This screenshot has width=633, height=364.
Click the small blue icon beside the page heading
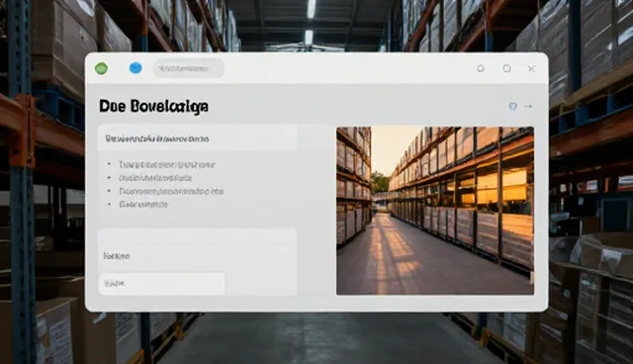click(x=512, y=106)
